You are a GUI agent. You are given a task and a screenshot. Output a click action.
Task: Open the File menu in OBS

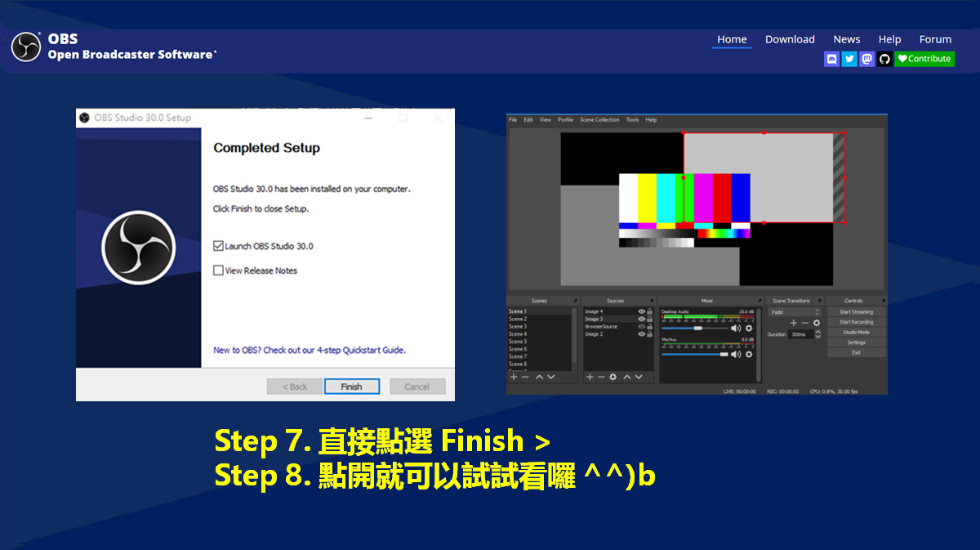[x=513, y=120]
